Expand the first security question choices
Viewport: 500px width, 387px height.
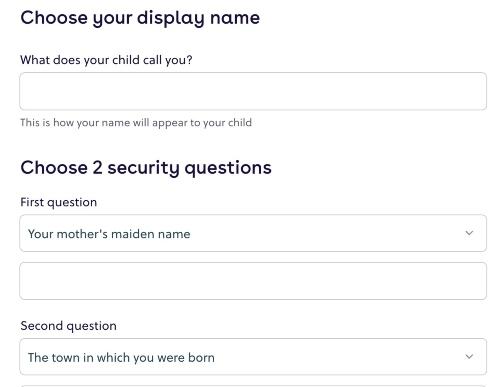tap(253, 233)
